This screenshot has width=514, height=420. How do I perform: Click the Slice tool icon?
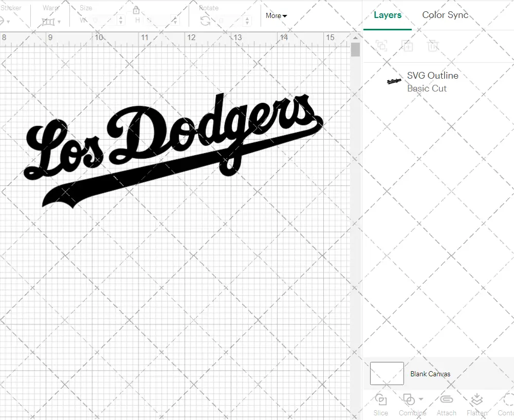click(381, 400)
